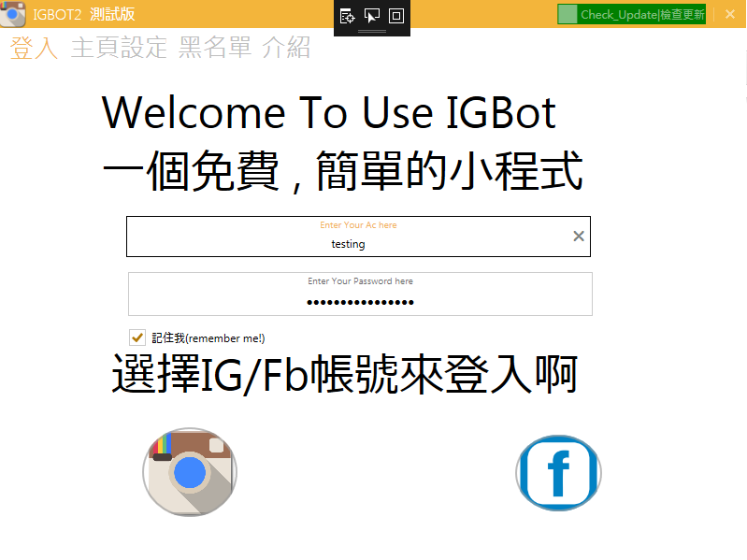Focus the Enter Your Ac here field
747x560 pixels.
point(358,237)
